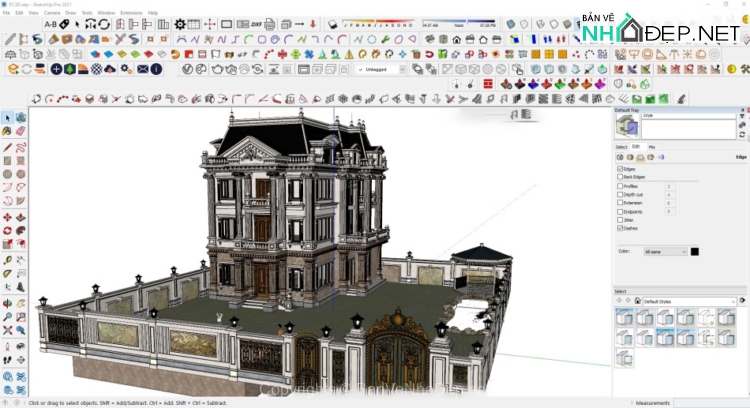This screenshot has width=750, height=408.
Task: Expand the Default Styles collection dropdown
Action: [688, 301]
